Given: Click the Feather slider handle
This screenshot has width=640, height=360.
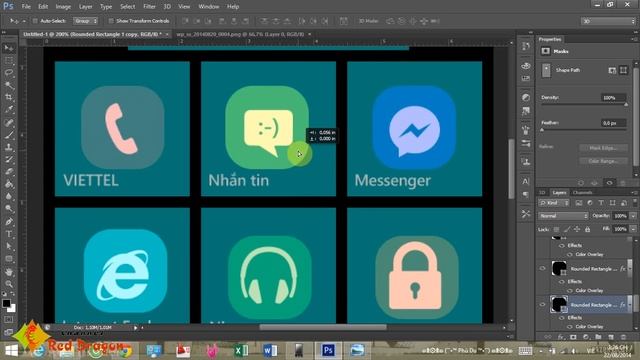Looking at the screenshot, I should 542,130.
